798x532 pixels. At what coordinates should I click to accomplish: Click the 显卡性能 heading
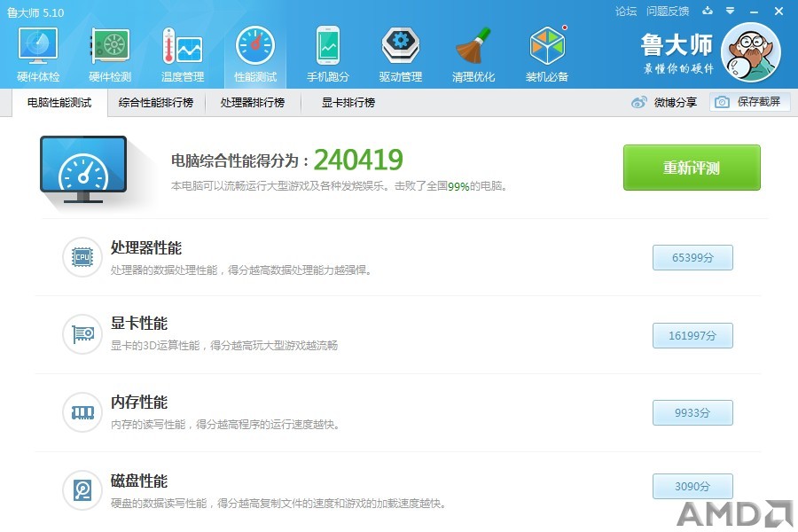139,324
